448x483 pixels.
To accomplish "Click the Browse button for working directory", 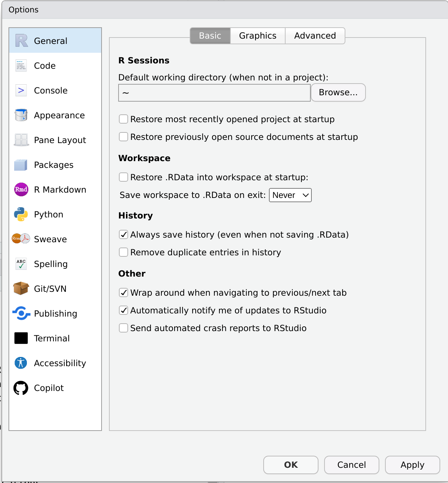I will tap(338, 92).
